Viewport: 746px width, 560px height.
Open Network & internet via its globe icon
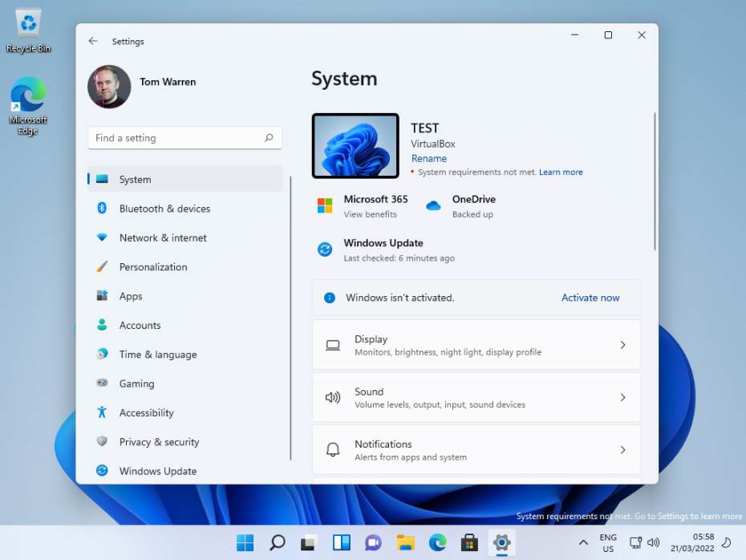pos(103,237)
